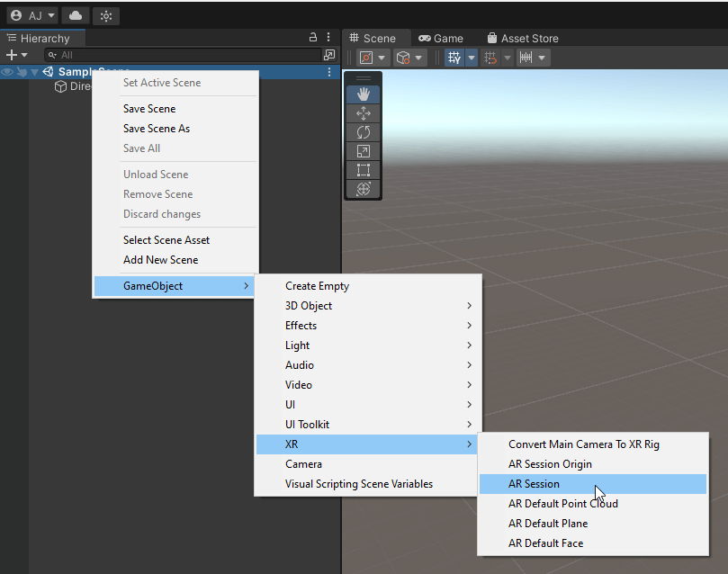
Task: Select the Rotate tool
Action: click(x=363, y=133)
